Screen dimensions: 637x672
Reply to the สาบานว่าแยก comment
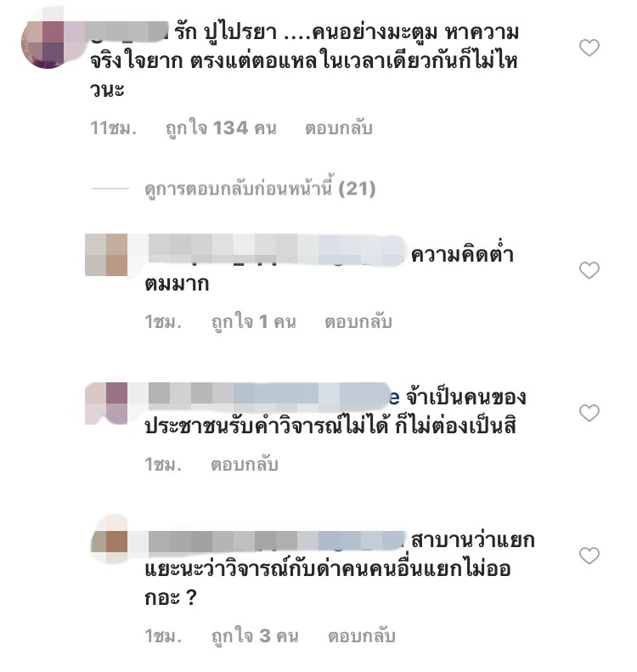click(361, 635)
